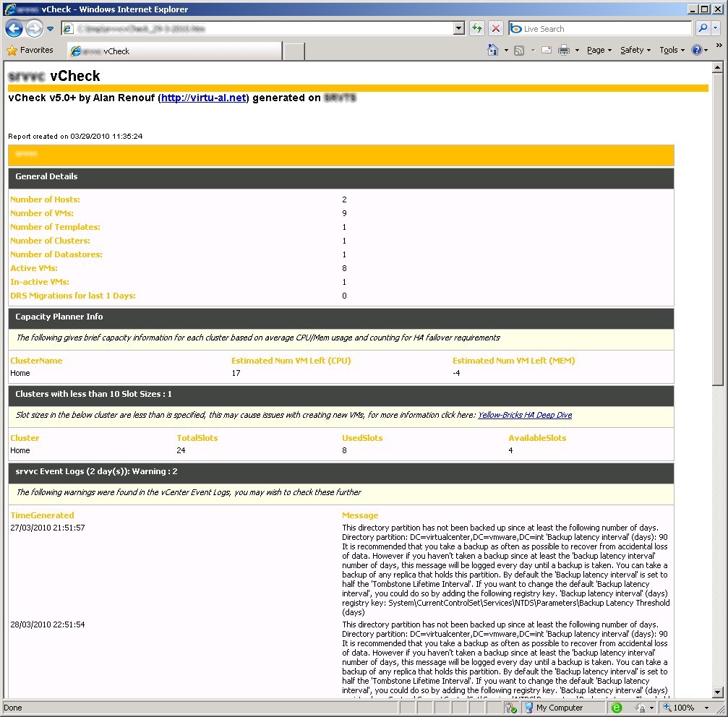Click the Read Mail icon

point(547,50)
